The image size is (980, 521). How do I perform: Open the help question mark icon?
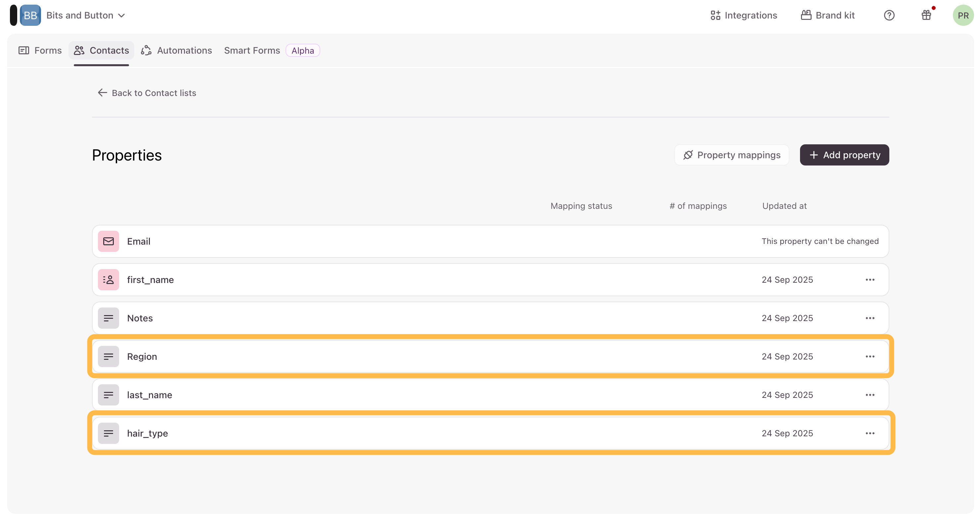889,15
